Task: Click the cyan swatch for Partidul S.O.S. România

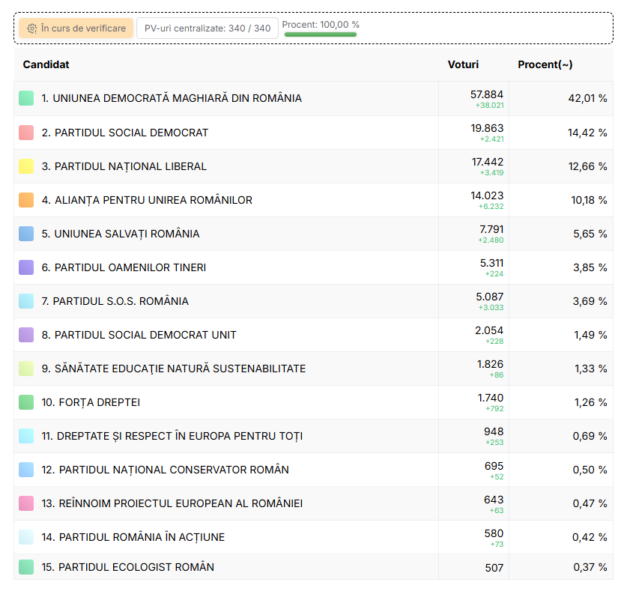Action: coord(26,301)
